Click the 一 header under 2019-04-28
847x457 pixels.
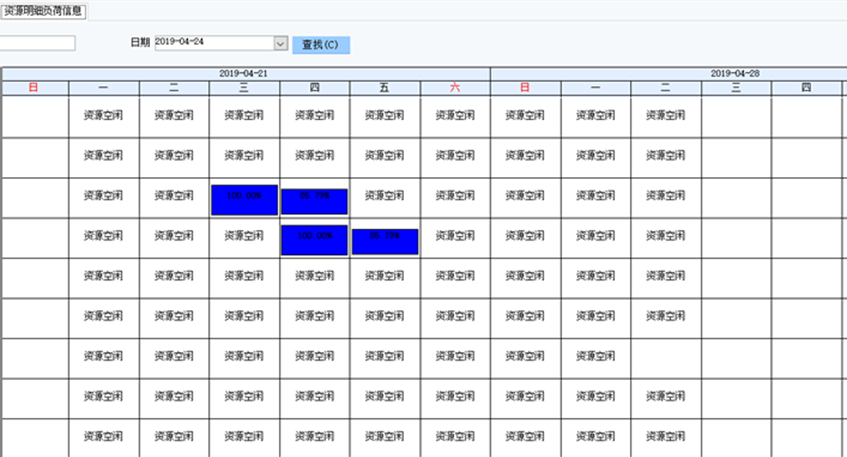click(596, 88)
